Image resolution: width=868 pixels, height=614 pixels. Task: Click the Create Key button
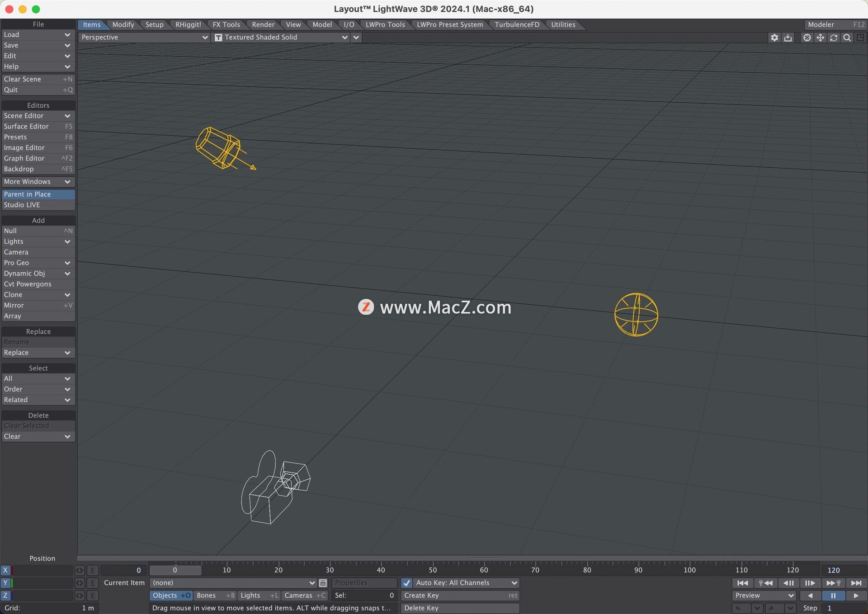click(x=459, y=595)
